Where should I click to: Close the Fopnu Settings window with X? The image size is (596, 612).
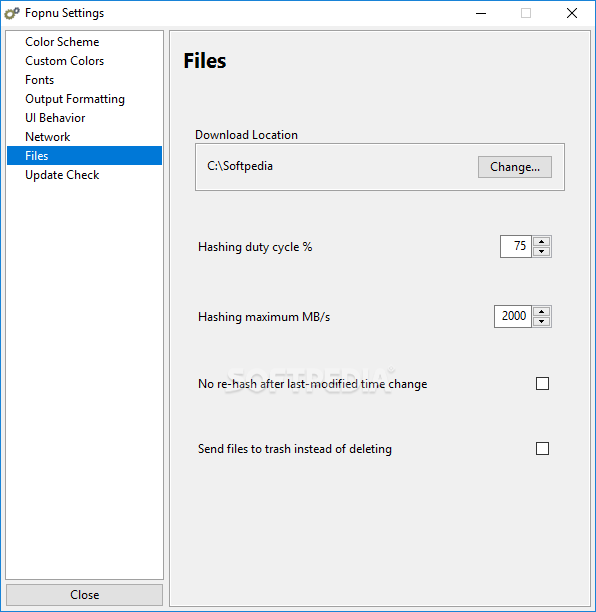[x=572, y=13]
